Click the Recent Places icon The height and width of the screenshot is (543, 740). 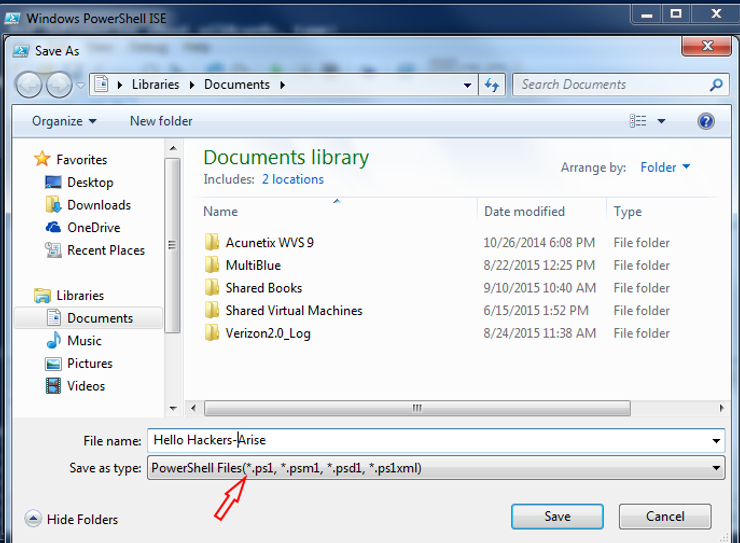(53, 250)
